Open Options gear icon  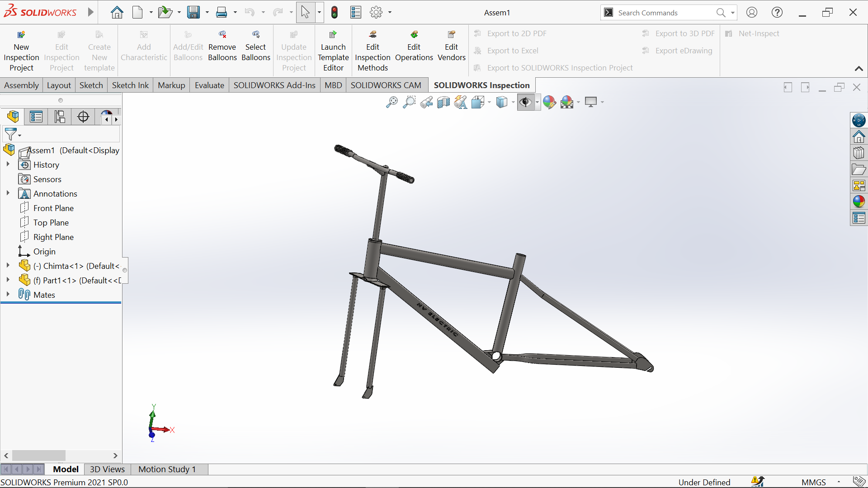(376, 12)
